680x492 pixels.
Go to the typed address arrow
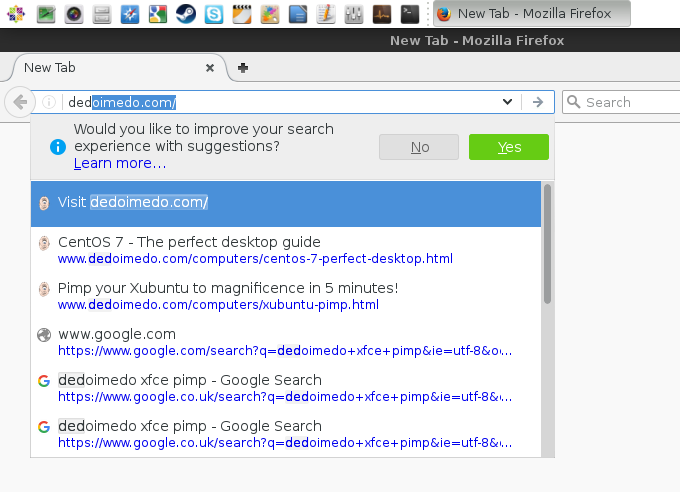point(538,102)
